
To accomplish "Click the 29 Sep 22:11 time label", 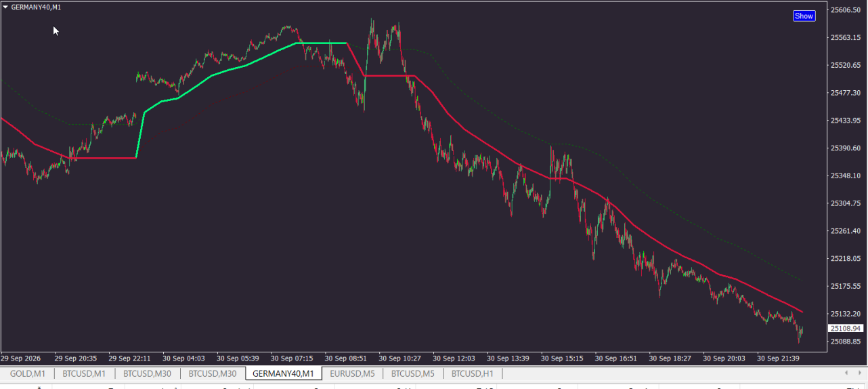I will click(130, 359).
